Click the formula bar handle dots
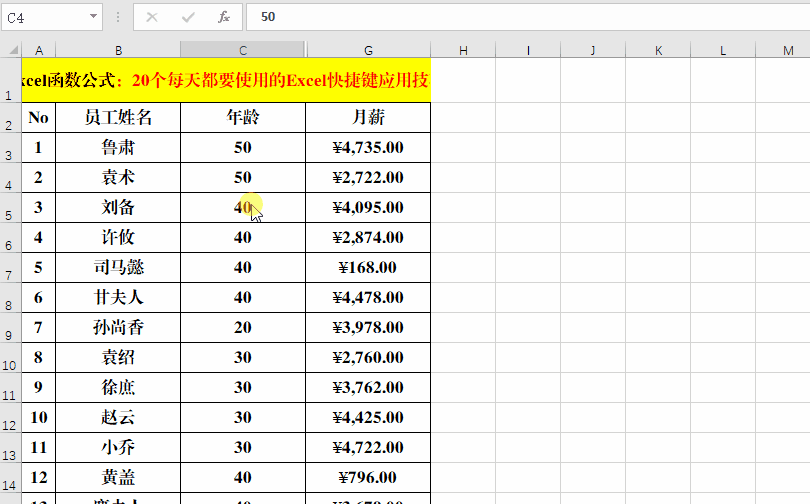 (x=118, y=17)
